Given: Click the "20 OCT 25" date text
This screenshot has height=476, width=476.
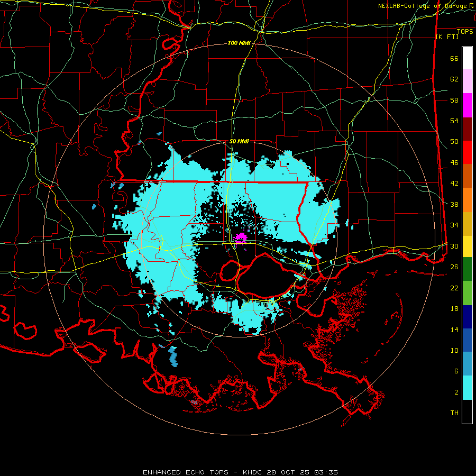Looking at the screenshot, I should (289, 472).
